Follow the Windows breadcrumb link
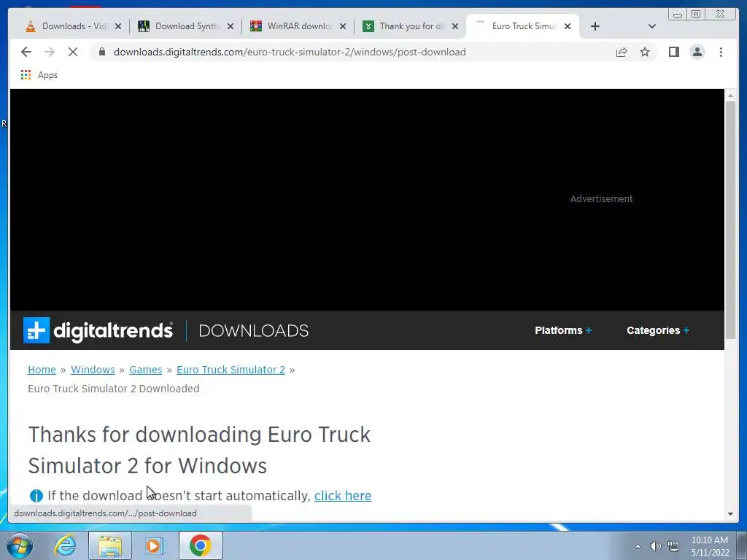The width and height of the screenshot is (747, 560). tap(93, 370)
